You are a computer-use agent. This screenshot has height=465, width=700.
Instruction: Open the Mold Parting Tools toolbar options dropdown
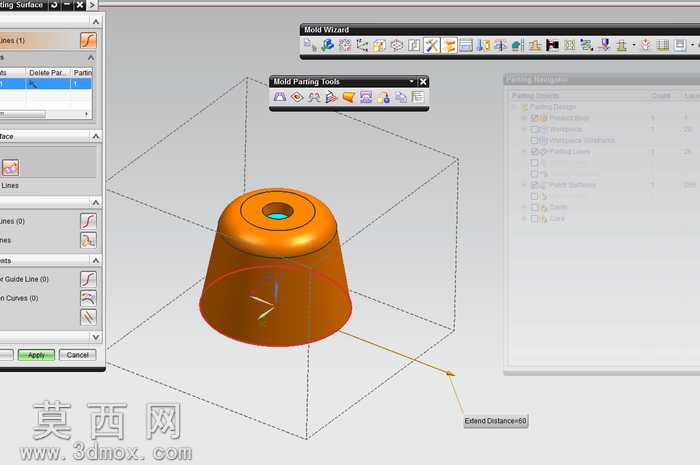click(412, 82)
